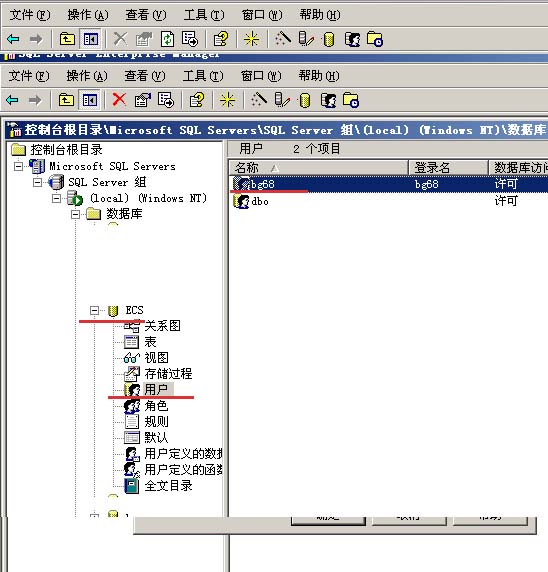Open 视图 under the ECS database

coord(157,358)
